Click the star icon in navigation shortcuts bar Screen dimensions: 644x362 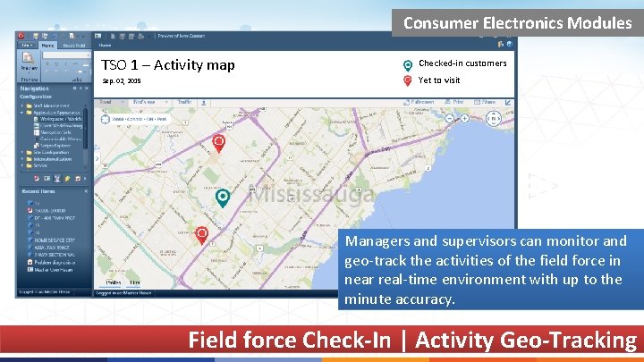(67, 179)
